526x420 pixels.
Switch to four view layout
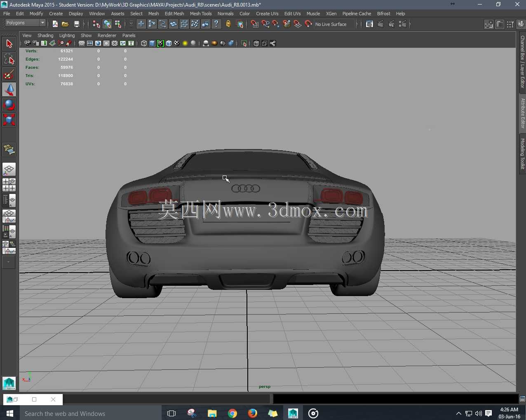[9, 185]
